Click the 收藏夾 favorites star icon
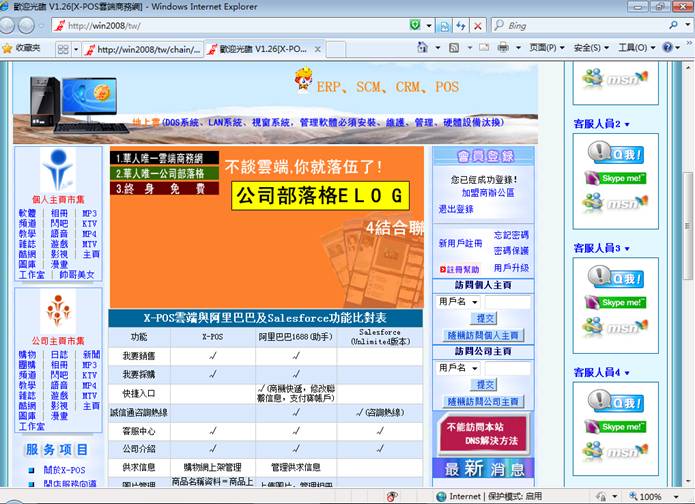This screenshot has width=695, height=504. click(x=8, y=48)
